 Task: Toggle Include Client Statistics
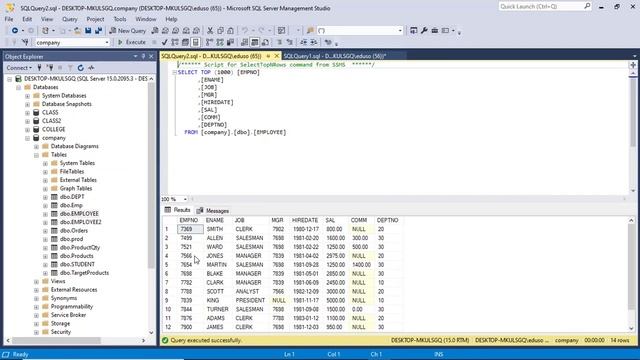[x=230, y=42]
